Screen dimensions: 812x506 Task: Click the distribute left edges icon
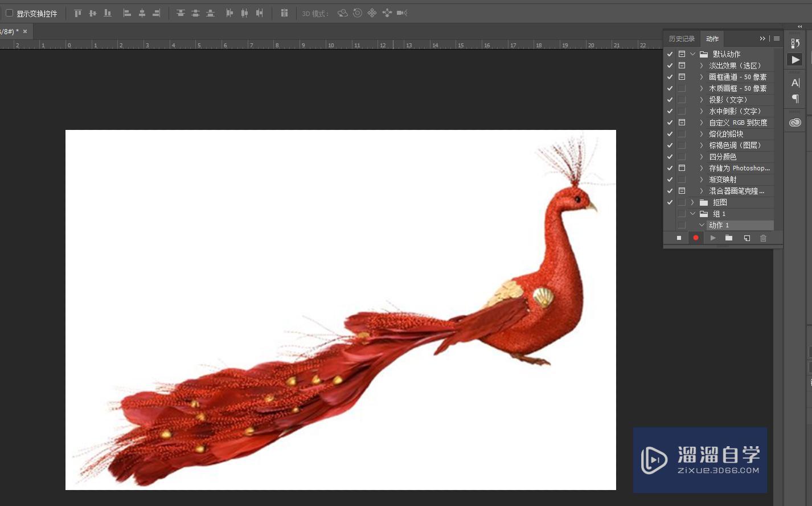click(x=229, y=13)
